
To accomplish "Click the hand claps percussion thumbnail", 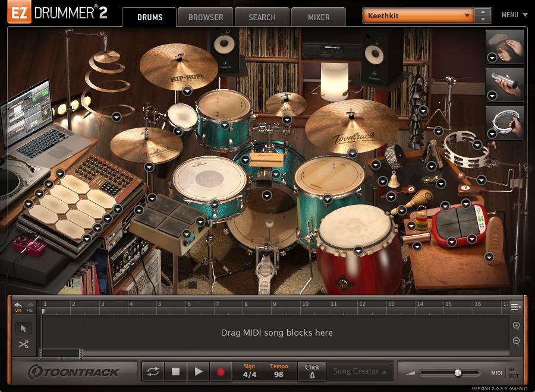I will coord(505,46).
